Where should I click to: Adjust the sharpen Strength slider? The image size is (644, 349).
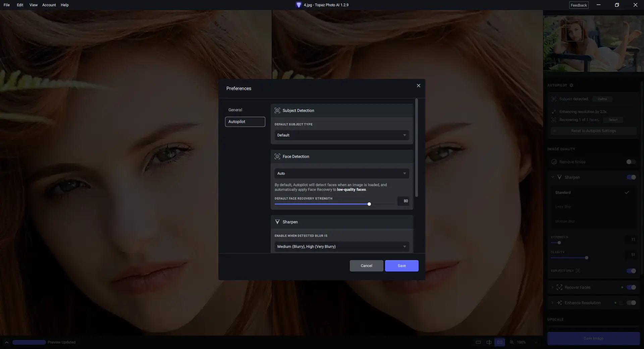559,243
